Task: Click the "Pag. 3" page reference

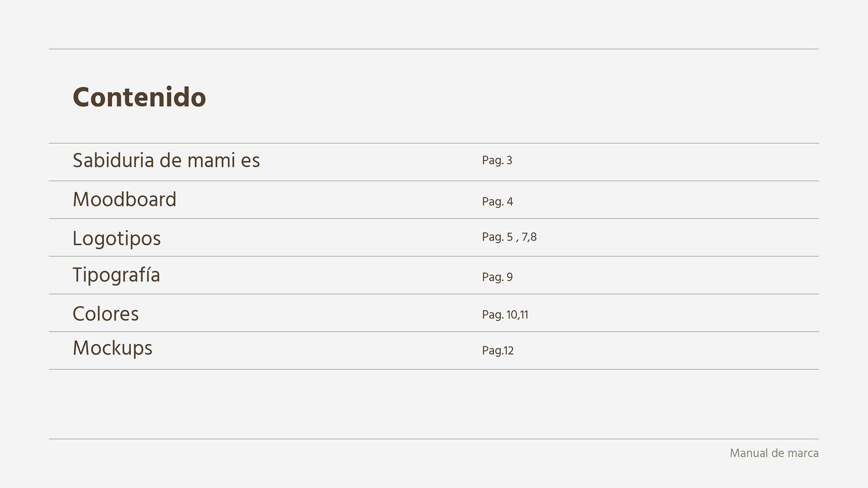Action: point(497,160)
